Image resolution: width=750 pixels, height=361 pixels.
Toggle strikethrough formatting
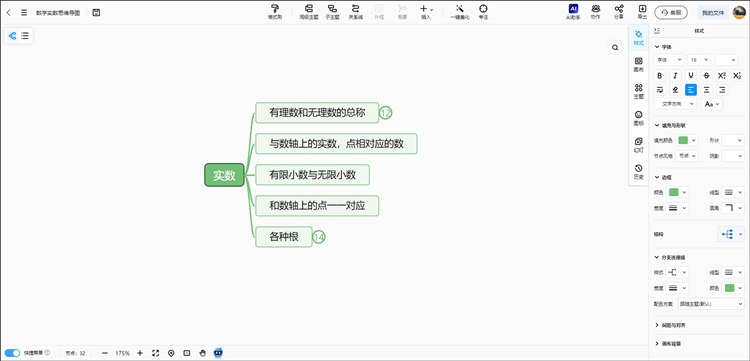706,76
